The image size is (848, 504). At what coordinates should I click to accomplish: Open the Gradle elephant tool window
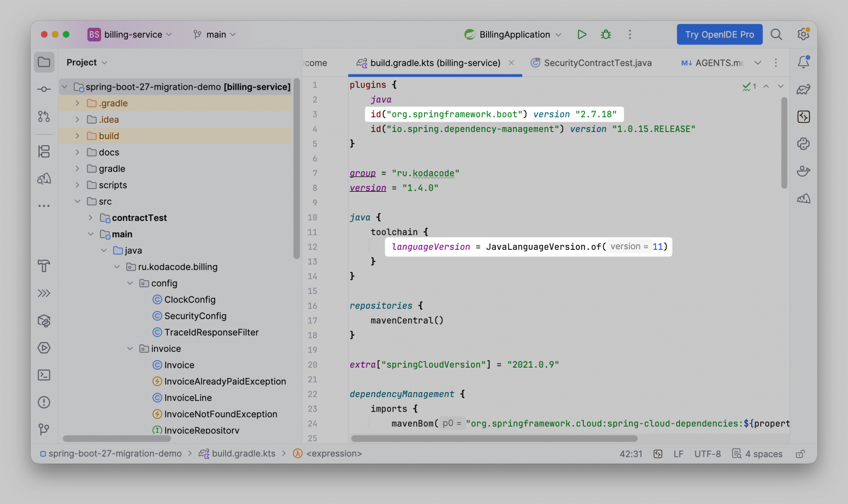(803, 89)
